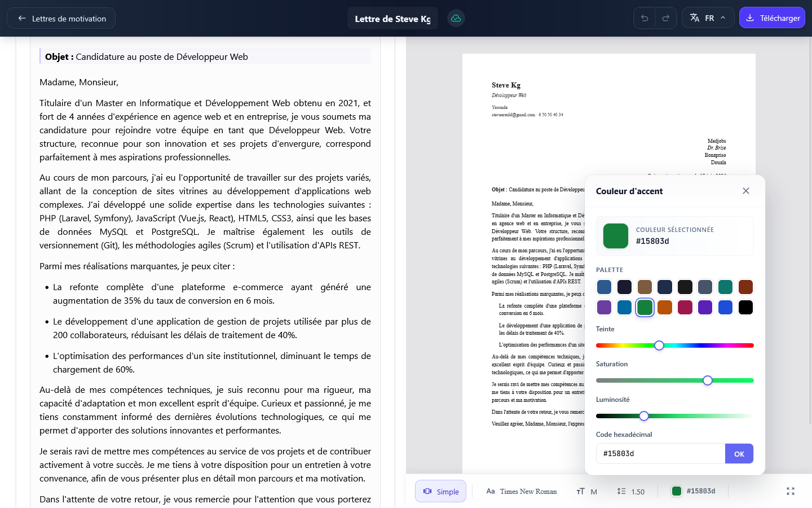
Task: Click the 'Parmi mes réalisations marquantes' line in editor
Action: tap(137, 266)
